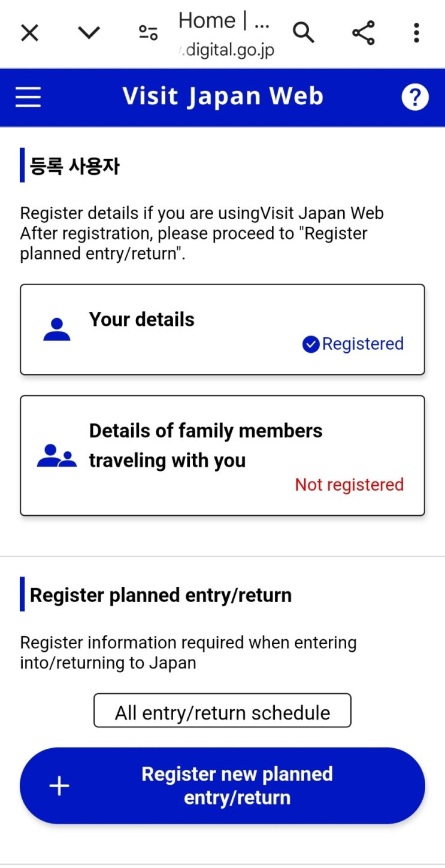The width and height of the screenshot is (445, 868).
Task: Open site settings icon beside the URL
Action: tap(148, 33)
